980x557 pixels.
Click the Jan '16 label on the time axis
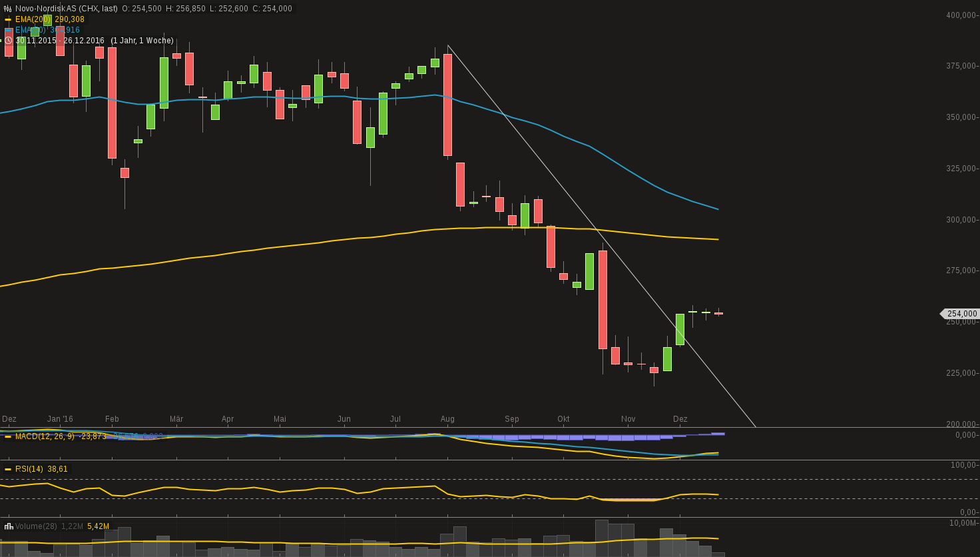[x=60, y=419]
